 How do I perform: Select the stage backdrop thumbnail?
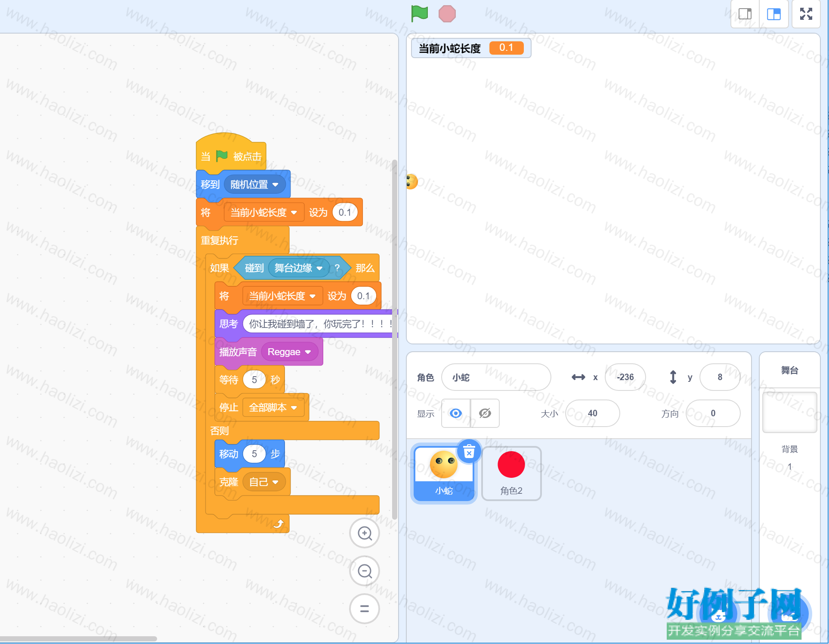pyautogui.click(x=789, y=412)
